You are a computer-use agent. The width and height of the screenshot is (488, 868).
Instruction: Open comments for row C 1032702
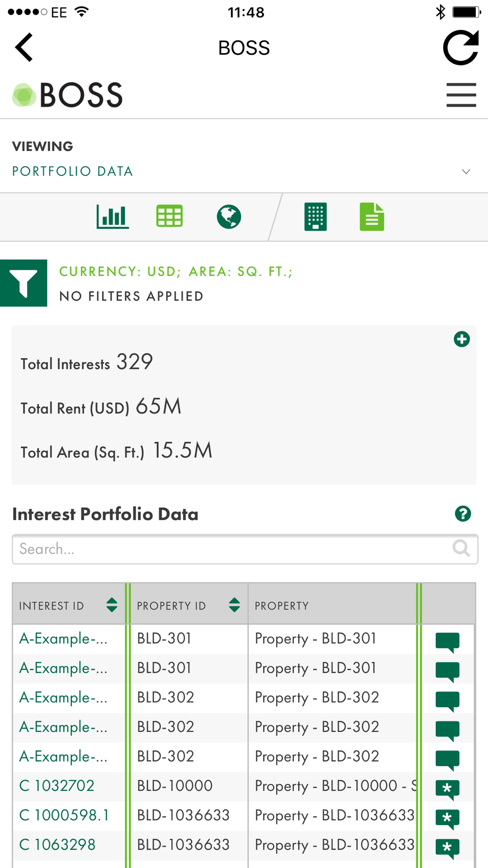(x=447, y=790)
